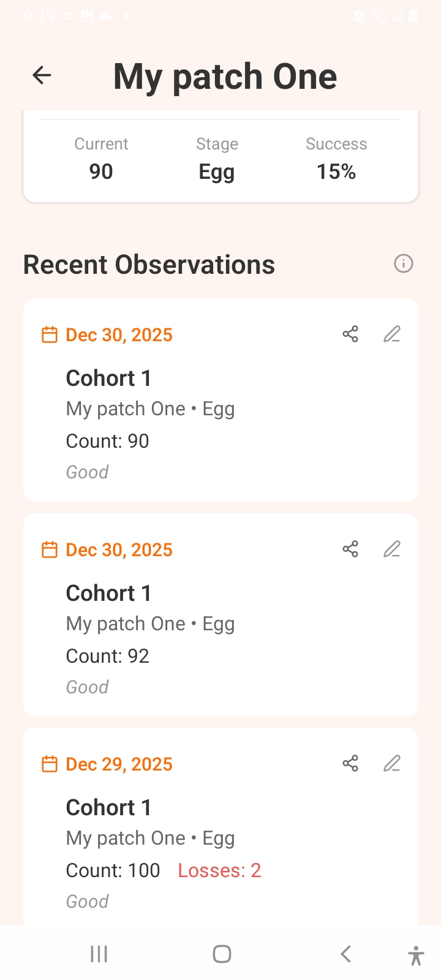Open info icon next to Recent Observations
The image size is (441, 980).
pos(403,264)
